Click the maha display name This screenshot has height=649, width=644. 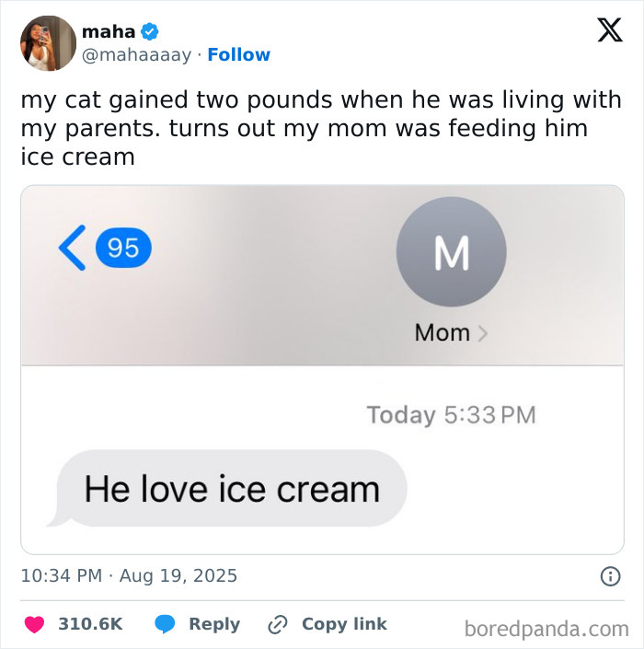pyautogui.click(x=108, y=32)
